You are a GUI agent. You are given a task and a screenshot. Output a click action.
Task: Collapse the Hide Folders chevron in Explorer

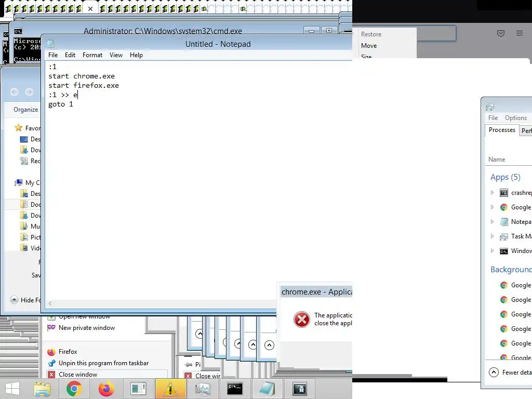click(x=14, y=300)
